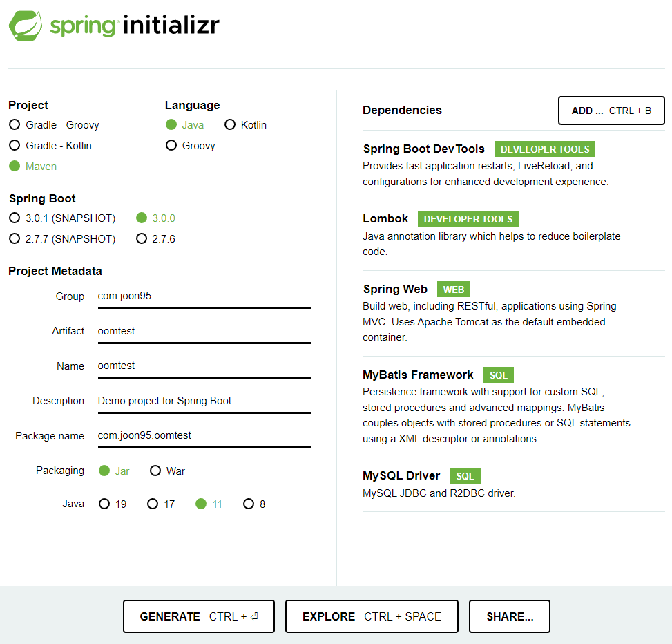Click the MySQL Driver dependency entry
The height and width of the screenshot is (644, 672).
(513, 484)
